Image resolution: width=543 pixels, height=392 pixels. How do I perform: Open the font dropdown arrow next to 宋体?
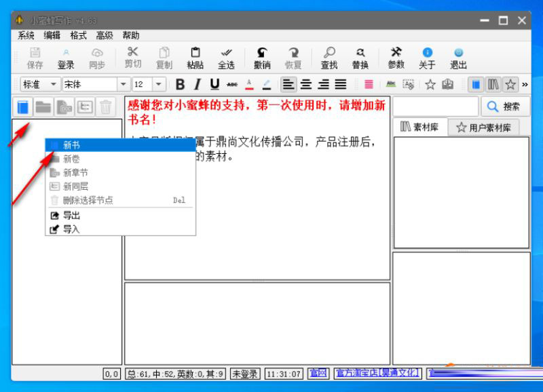point(124,84)
